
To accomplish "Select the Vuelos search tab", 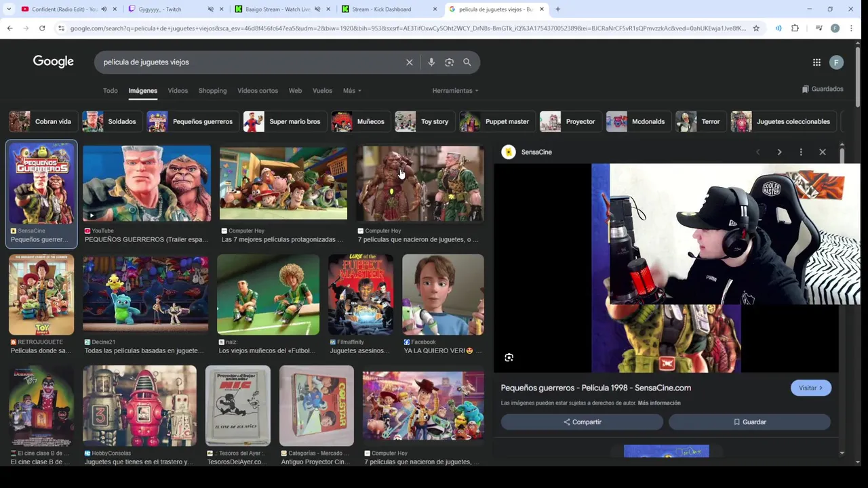I will pyautogui.click(x=322, y=91).
